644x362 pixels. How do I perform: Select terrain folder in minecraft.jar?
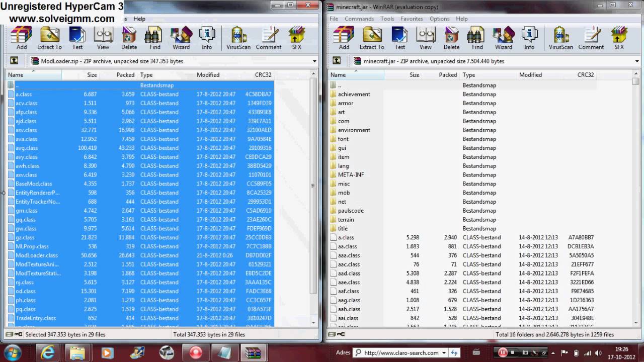[346, 219]
